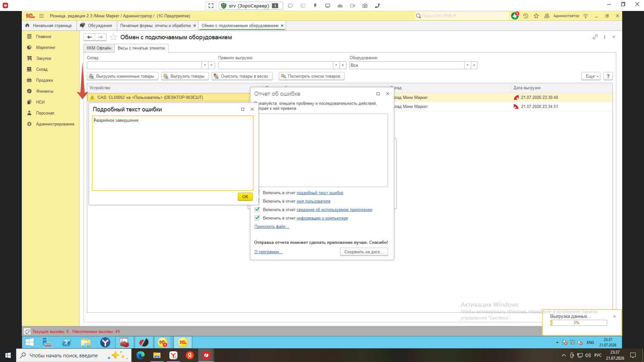Screen dimensions: 644x362
Task: Click Приложить файл link
Action: tap(271, 227)
